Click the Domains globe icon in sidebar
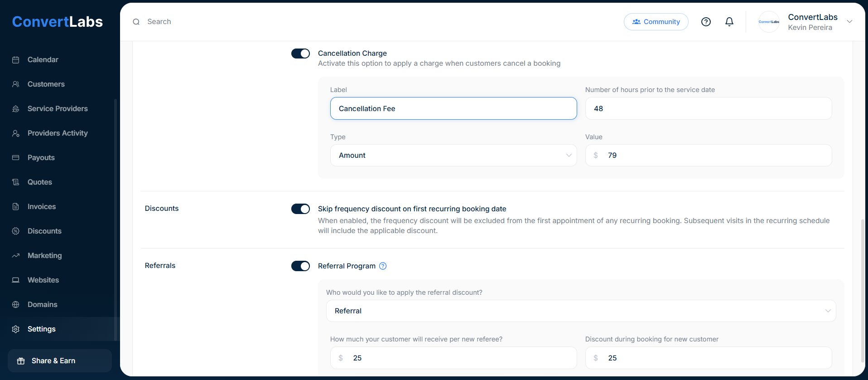The width and height of the screenshot is (868, 380). pos(16,305)
